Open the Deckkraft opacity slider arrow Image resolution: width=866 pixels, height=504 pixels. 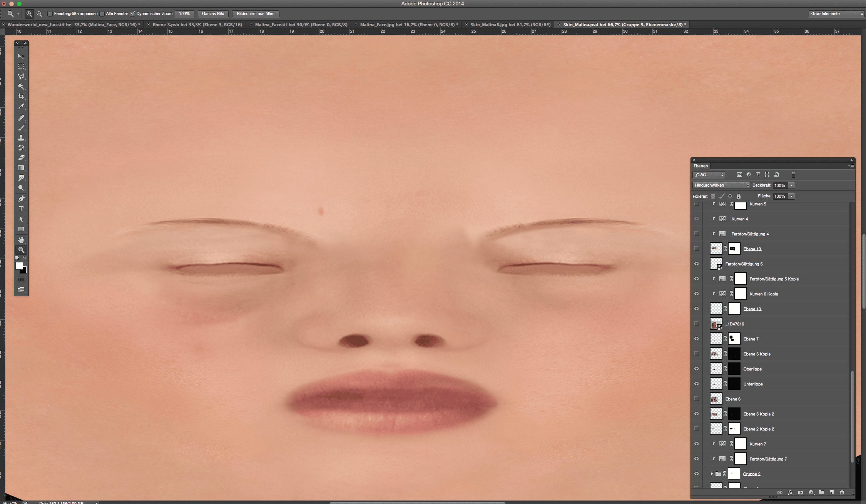(x=792, y=185)
